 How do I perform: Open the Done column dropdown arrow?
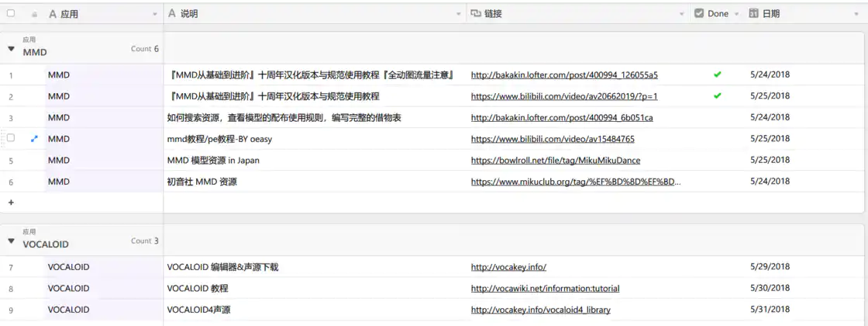pyautogui.click(x=736, y=15)
